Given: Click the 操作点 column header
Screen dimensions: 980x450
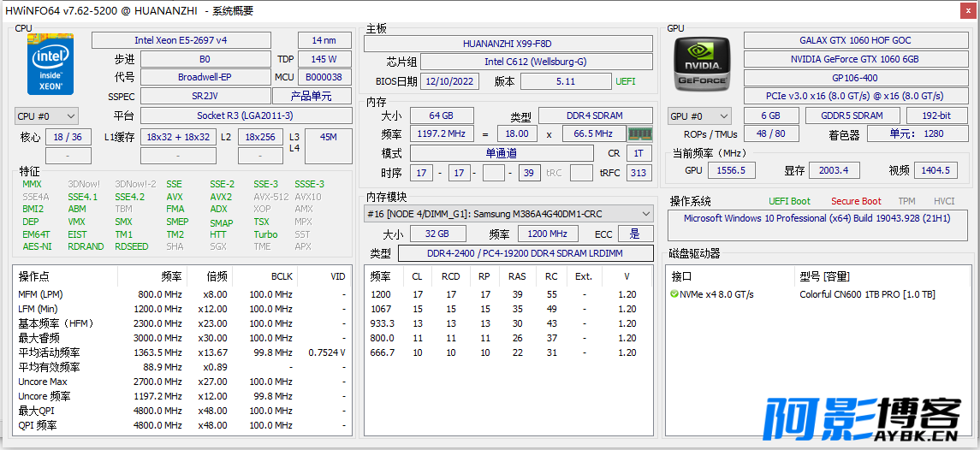Looking at the screenshot, I should coord(65,276).
